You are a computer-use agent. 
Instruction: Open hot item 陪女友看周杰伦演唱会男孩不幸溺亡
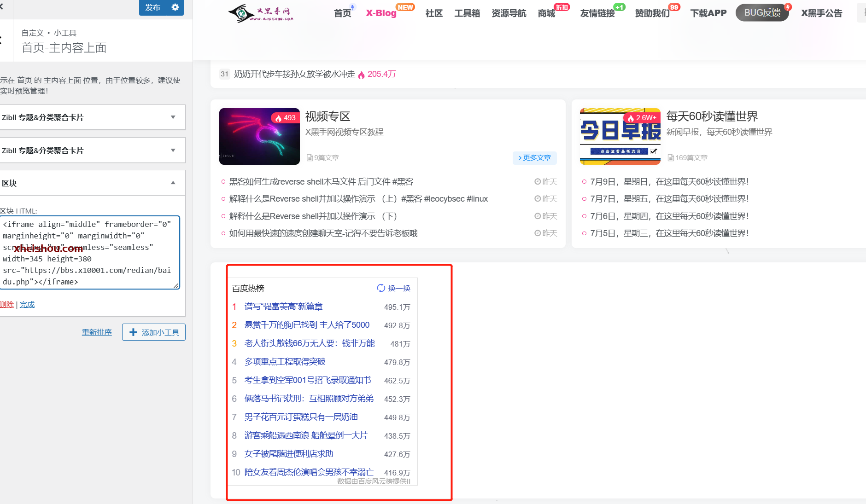point(309,472)
